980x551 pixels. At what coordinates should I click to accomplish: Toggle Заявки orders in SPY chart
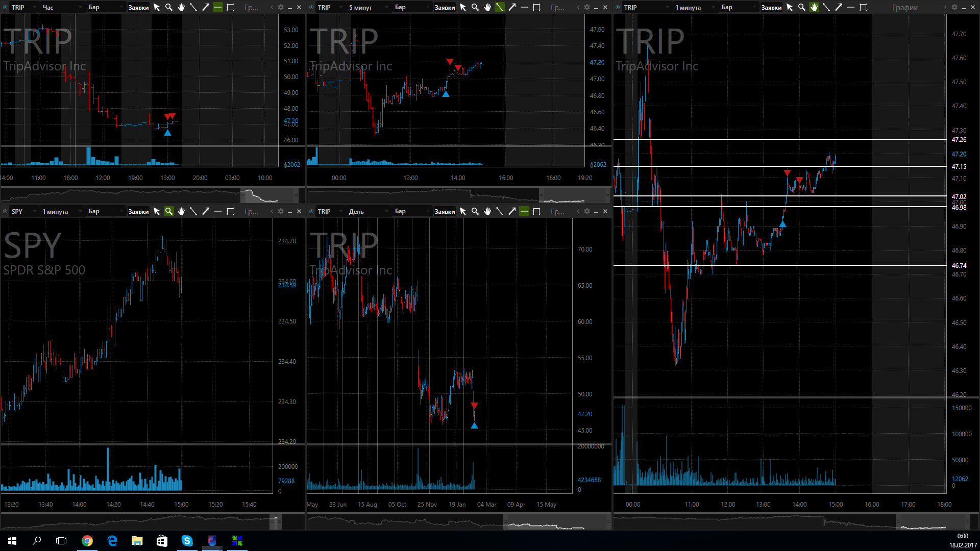pos(138,211)
